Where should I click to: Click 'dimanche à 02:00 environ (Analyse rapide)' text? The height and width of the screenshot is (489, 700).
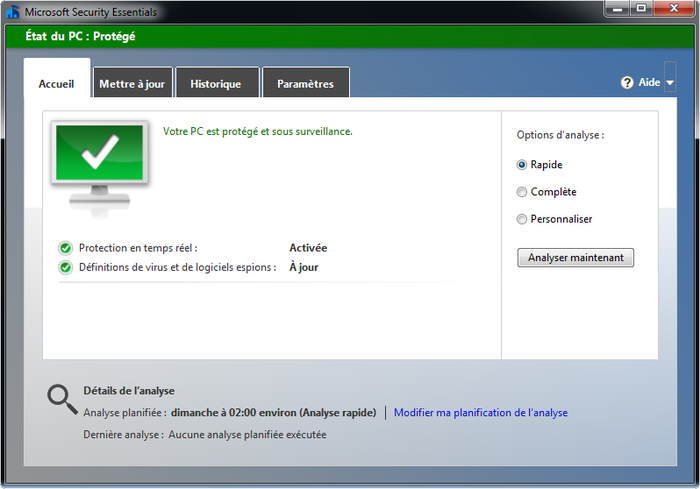pyautogui.click(x=274, y=413)
